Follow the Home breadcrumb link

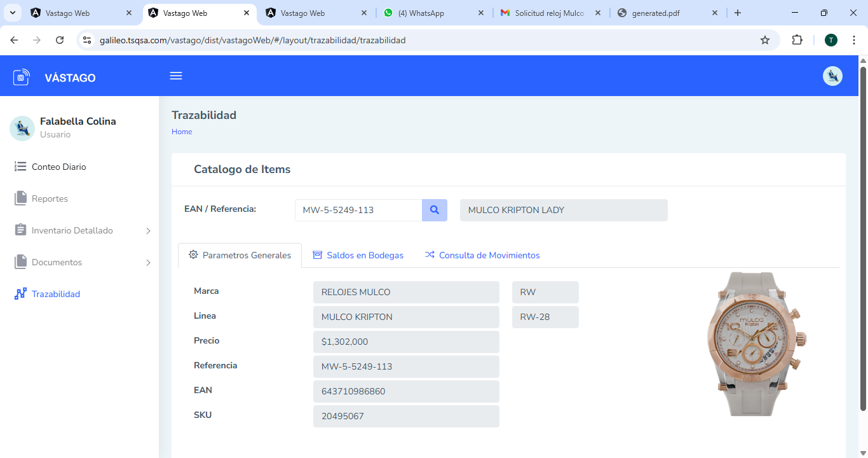click(x=182, y=132)
